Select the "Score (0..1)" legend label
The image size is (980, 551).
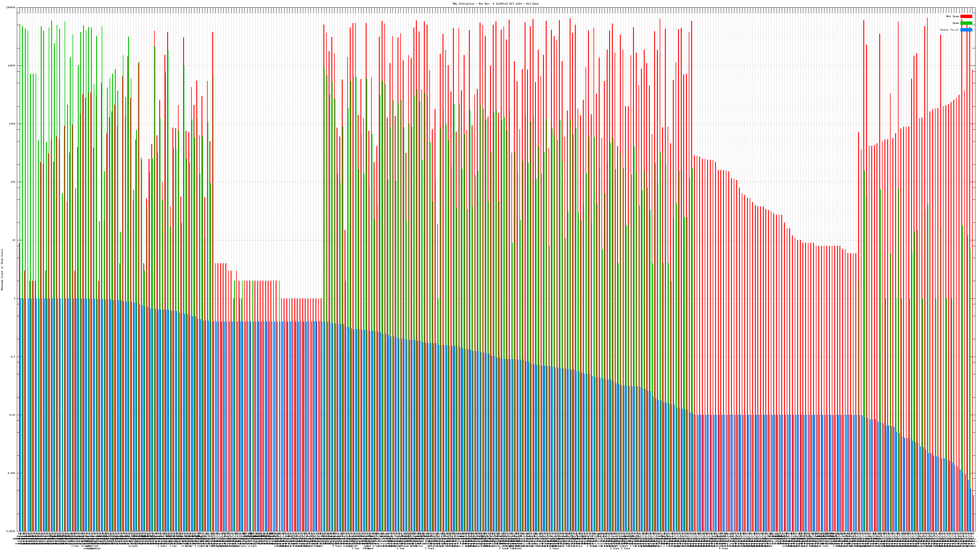pyautogui.click(x=949, y=30)
